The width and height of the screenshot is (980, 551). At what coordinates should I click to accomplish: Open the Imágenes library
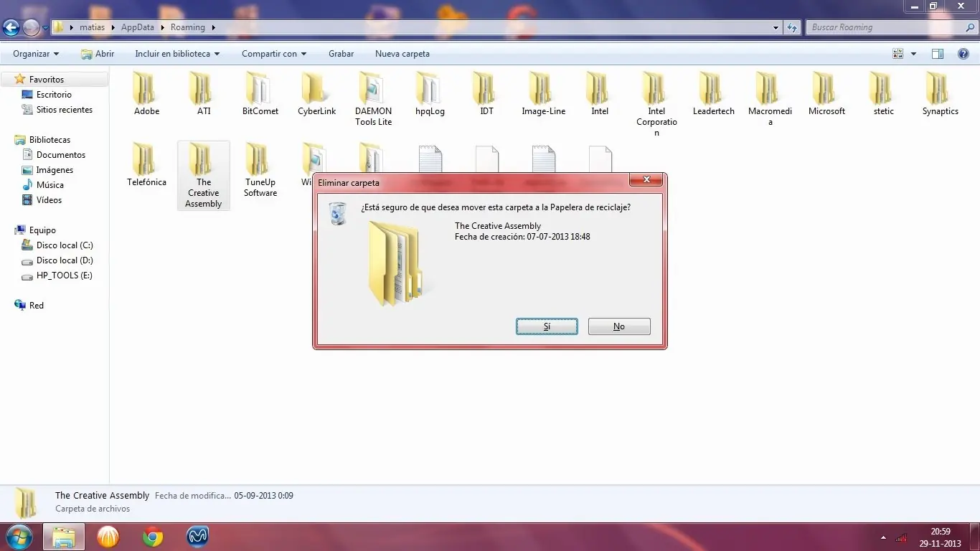tap(55, 170)
